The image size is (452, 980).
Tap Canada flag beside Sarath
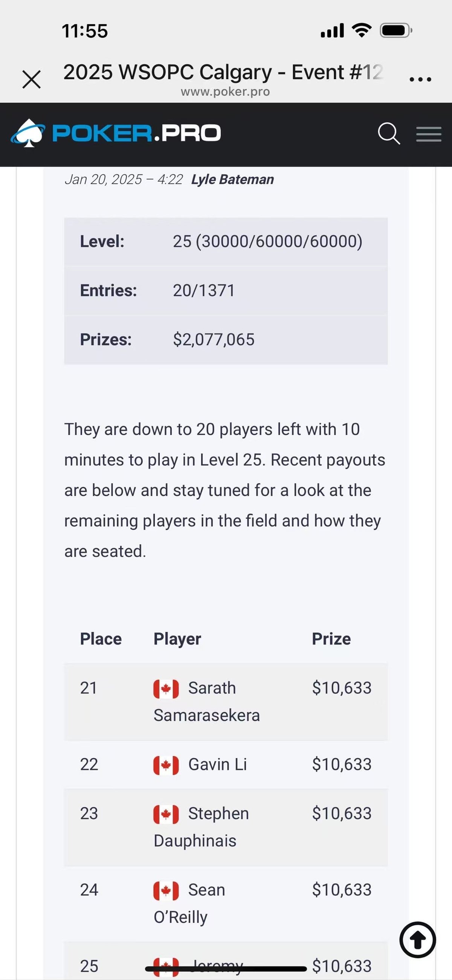166,688
